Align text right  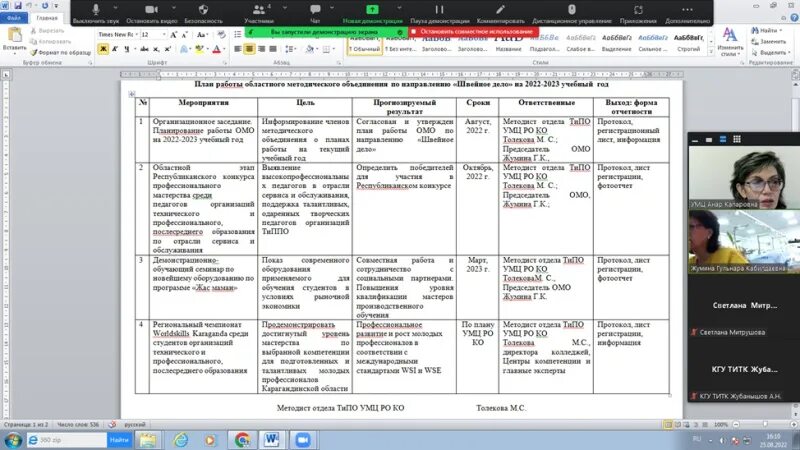pos(261,49)
